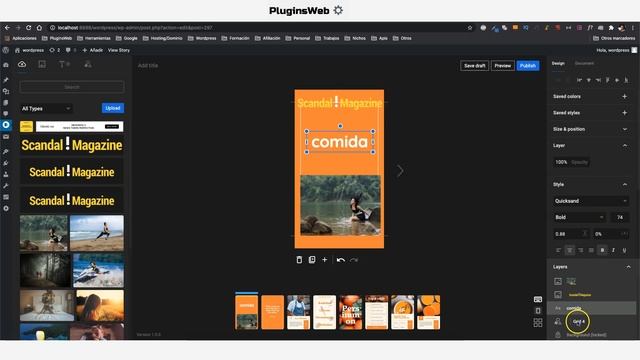Open the WordPress logo admin menu
This screenshot has width=640, height=360.
tap(6, 50)
